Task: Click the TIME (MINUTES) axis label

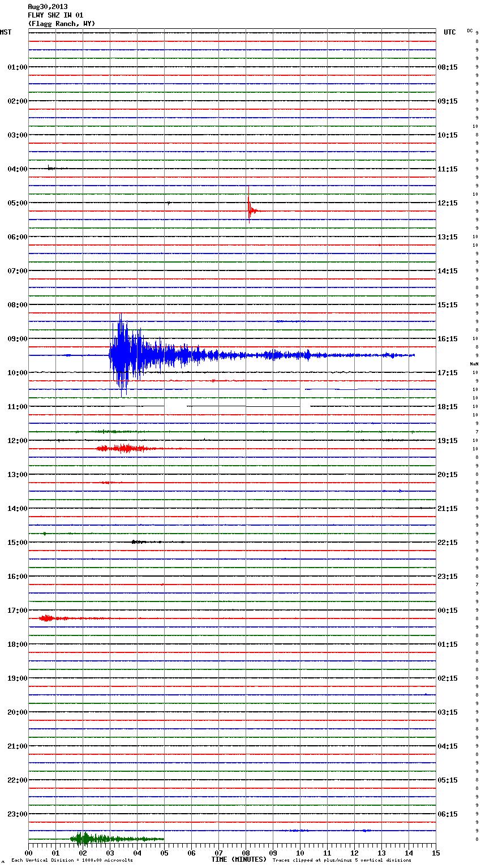Action: pyautogui.click(x=239, y=860)
